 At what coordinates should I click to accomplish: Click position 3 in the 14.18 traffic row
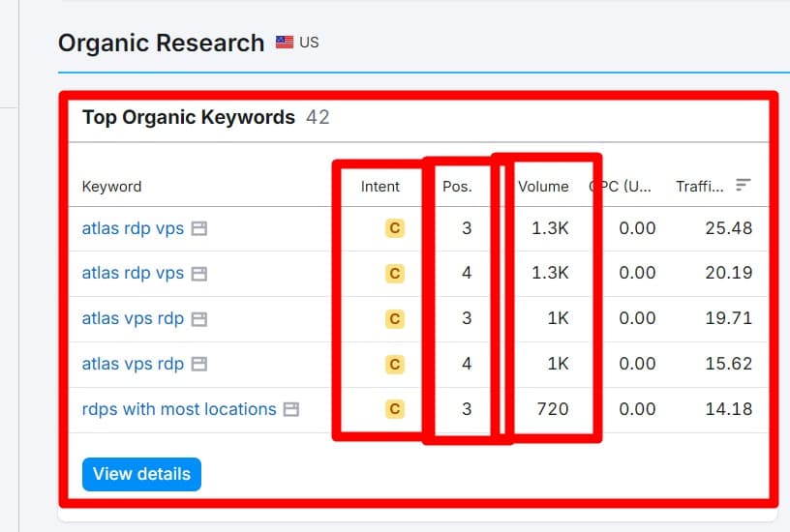tap(467, 409)
